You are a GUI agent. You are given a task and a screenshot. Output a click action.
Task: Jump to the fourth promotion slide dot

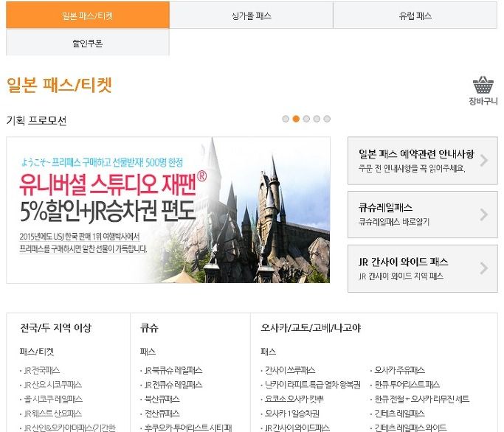tap(317, 119)
